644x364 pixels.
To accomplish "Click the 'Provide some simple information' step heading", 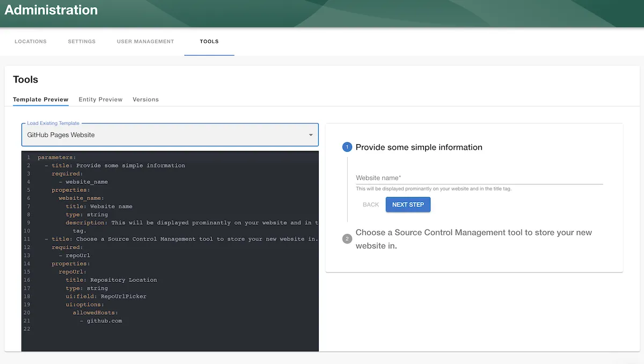I will (419, 147).
